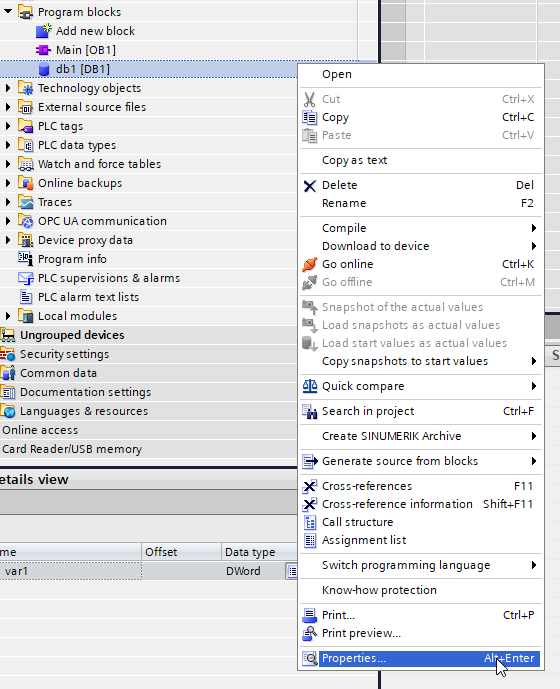Expand the PLC tags node
560x689 pixels.
tap(8, 126)
